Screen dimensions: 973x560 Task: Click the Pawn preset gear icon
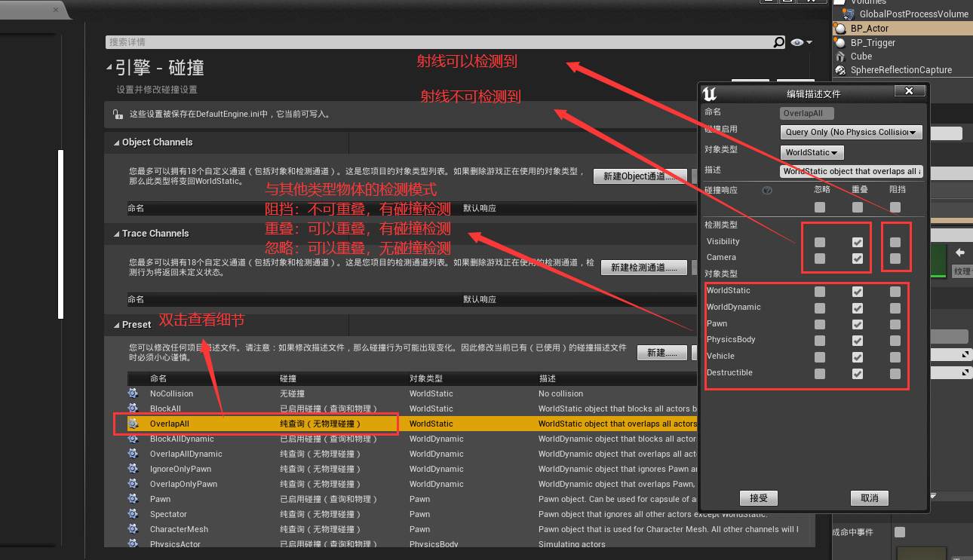click(x=134, y=499)
